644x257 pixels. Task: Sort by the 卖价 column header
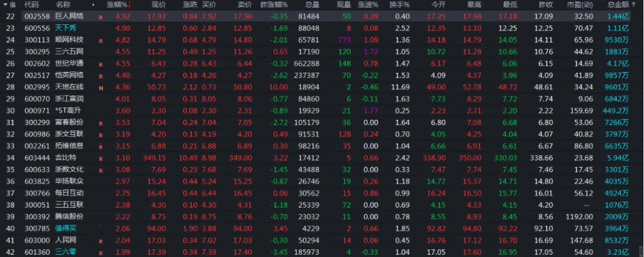tap(245, 5)
